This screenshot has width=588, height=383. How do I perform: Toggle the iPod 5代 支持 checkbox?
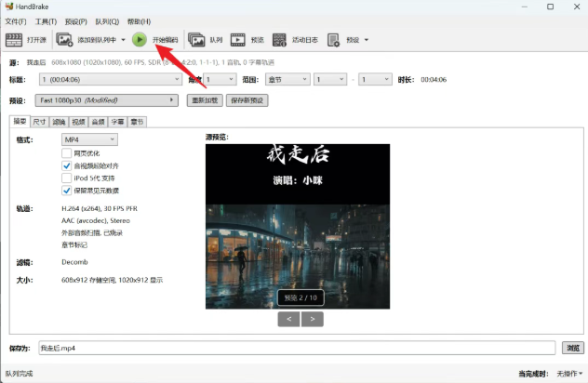click(67, 177)
